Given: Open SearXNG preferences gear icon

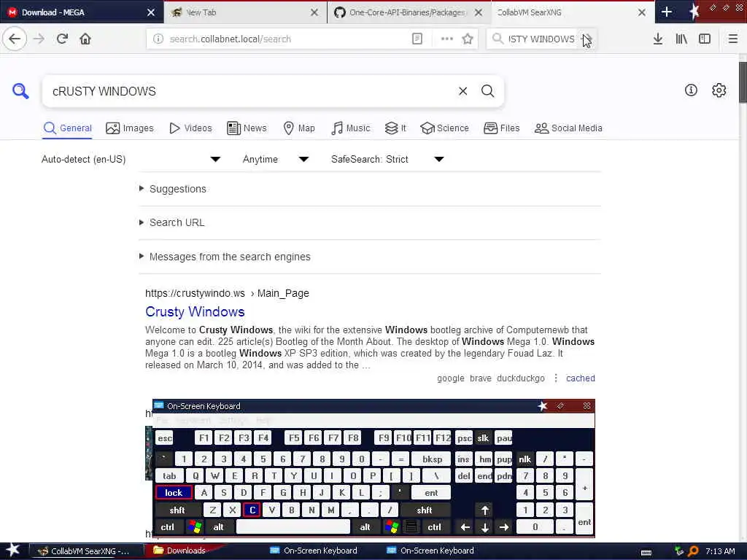Looking at the screenshot, I should pyautogui.click(x=719, y=90).
